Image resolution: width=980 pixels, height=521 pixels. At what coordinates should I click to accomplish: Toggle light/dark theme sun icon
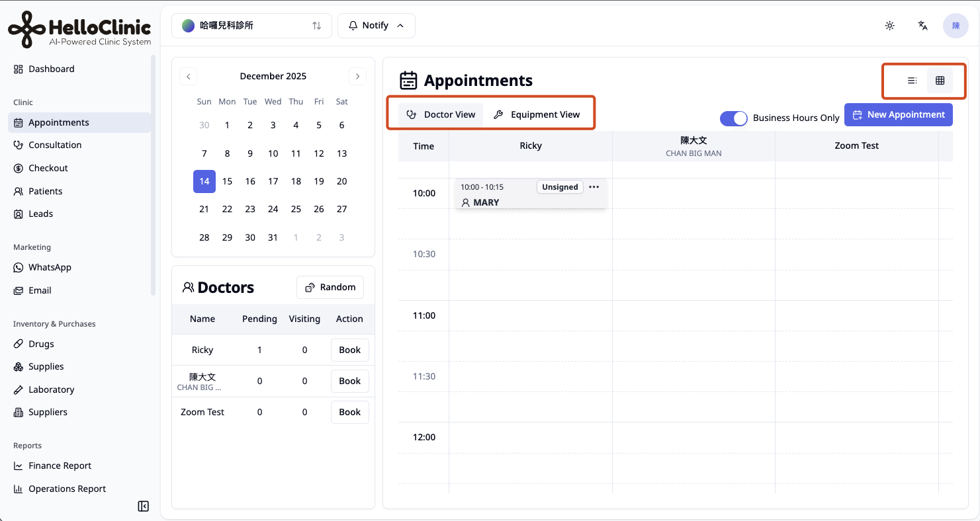point(890,26)
